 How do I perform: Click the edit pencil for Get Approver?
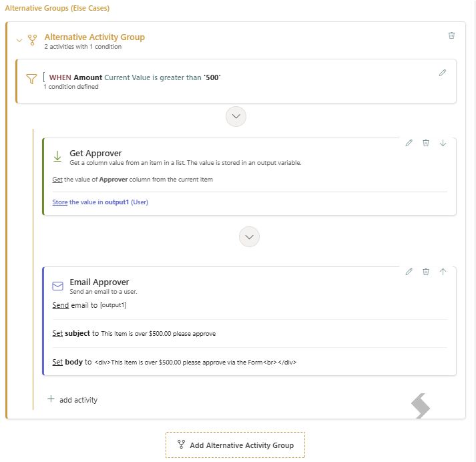pyautogui.click(x=409, y=143)
